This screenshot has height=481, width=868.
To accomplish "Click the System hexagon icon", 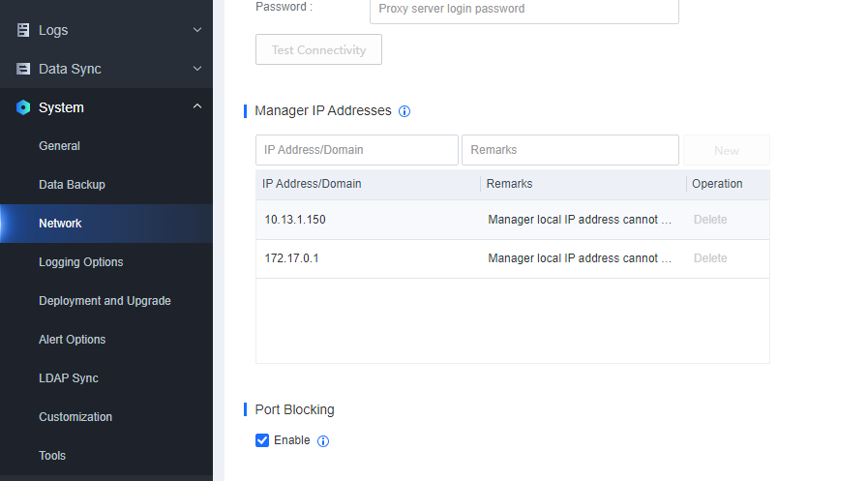I will [23, 107].
